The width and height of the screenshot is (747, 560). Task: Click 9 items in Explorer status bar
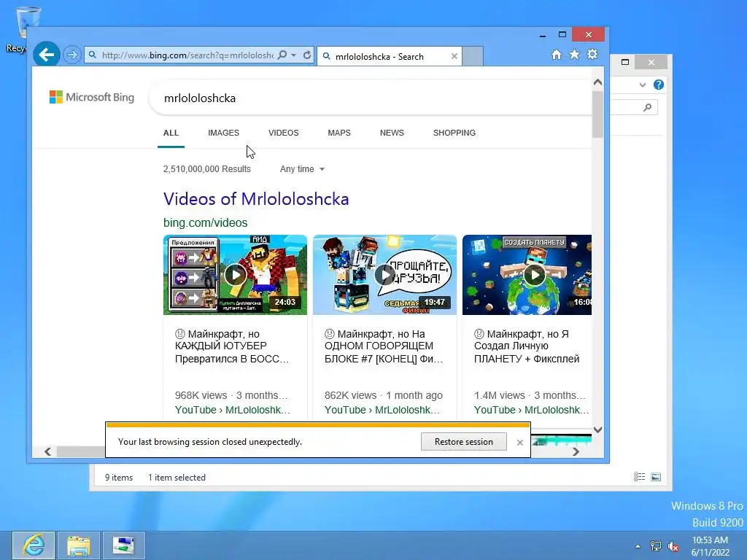coord(119,478)
